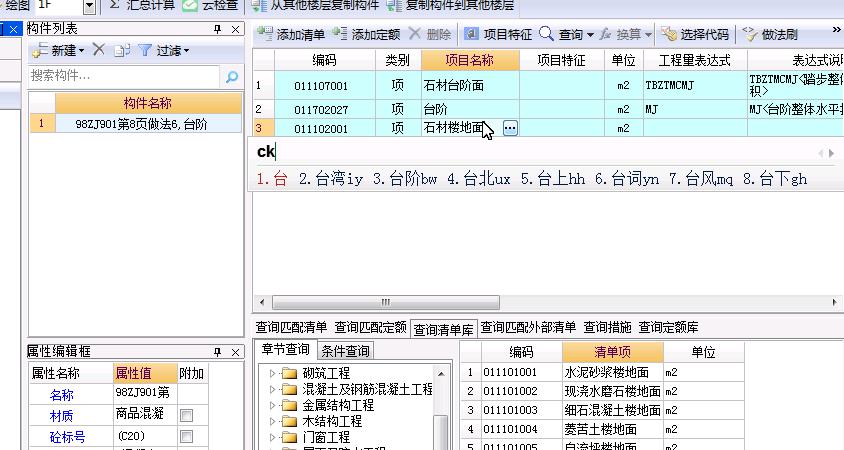Open the 过滤 filter dropdown
The image size is (844, 450).
163,50
